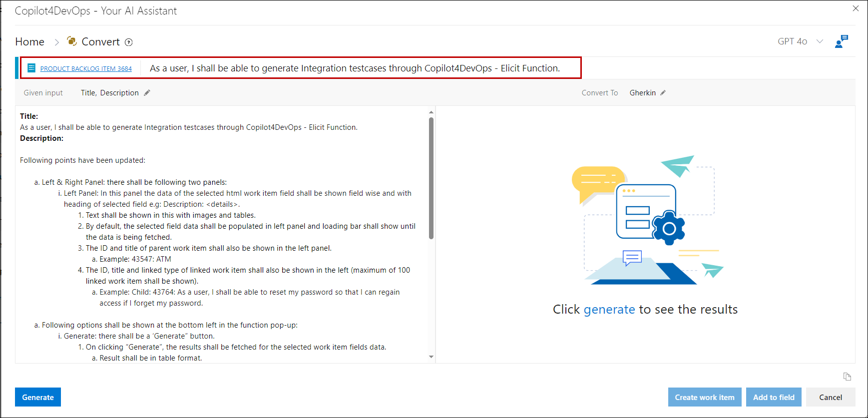
Task: Click the 'Given input' label
Action: [43, 93]
